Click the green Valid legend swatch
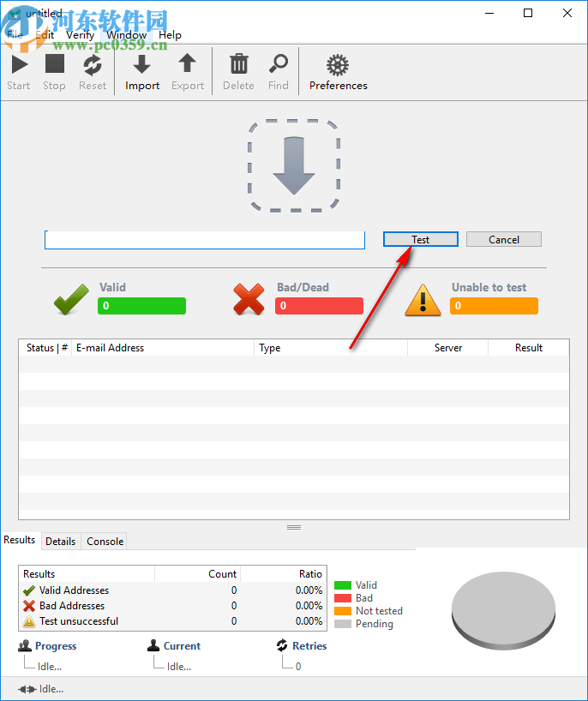The width and height of the screenshot is (588, 701). click(x=343, y=585)
